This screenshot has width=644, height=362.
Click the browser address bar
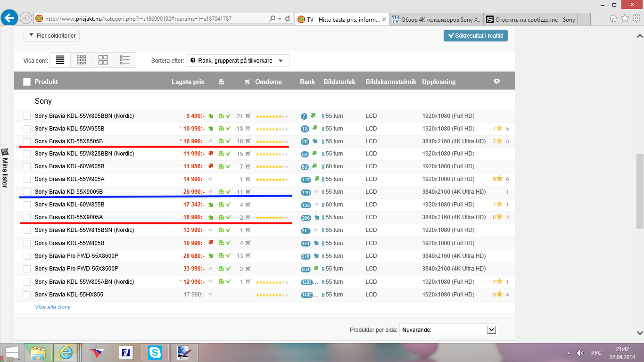[x=156, y=19]
